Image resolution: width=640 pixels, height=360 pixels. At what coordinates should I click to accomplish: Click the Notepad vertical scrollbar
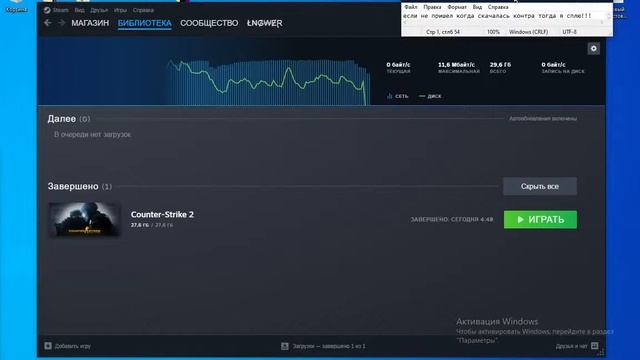(609, 16)
